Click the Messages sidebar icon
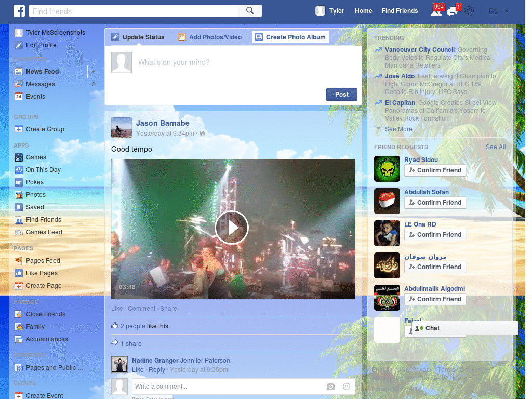Image resolution: width=532 pixels, height=399 pixels. point(19,84)
